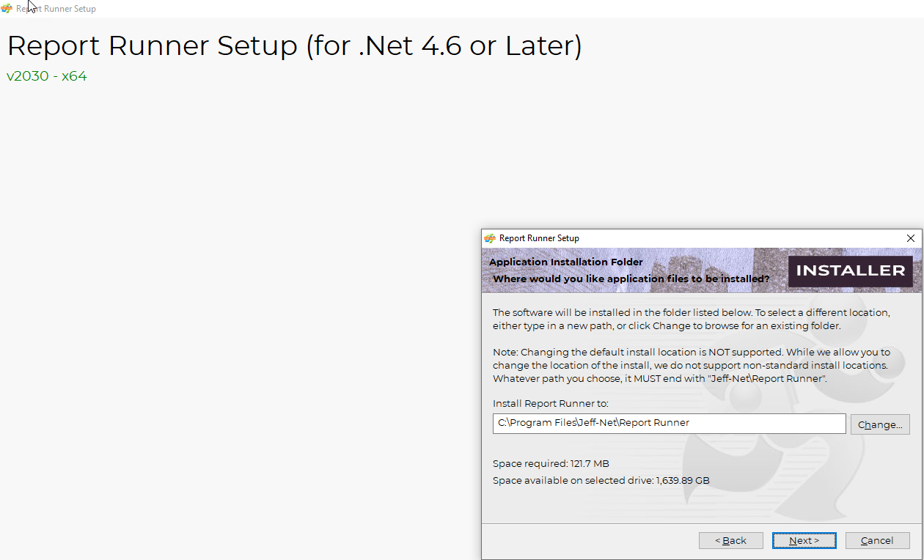Cancel the installation

877,541
